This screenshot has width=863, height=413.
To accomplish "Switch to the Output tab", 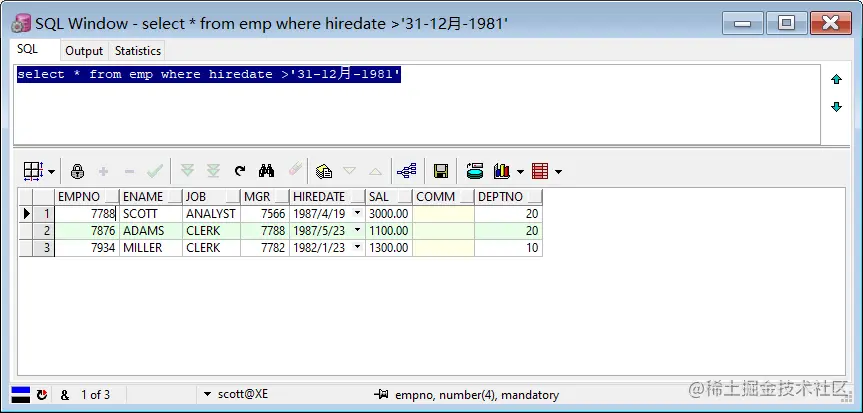I will click(x=84, y=51).
